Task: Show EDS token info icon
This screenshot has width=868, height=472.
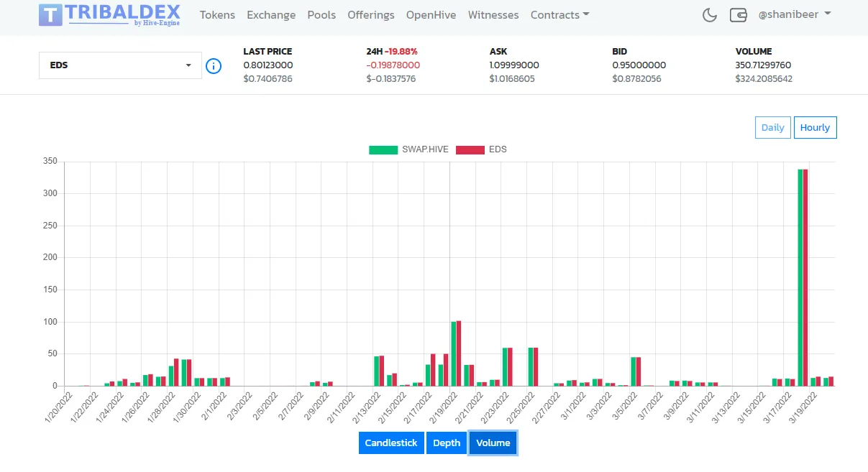Action: coord(214,65)
